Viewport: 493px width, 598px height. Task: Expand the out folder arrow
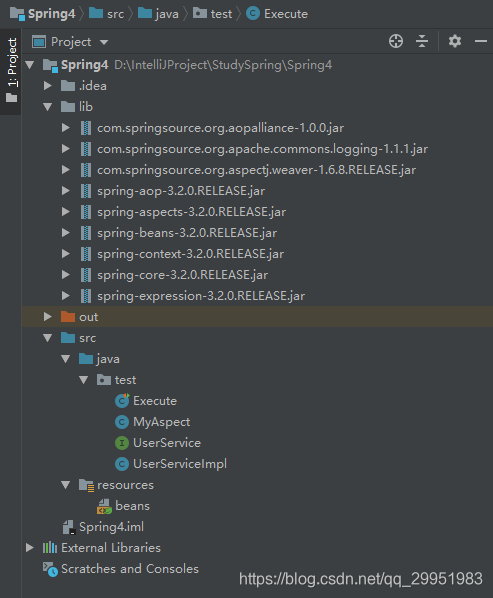48,317
